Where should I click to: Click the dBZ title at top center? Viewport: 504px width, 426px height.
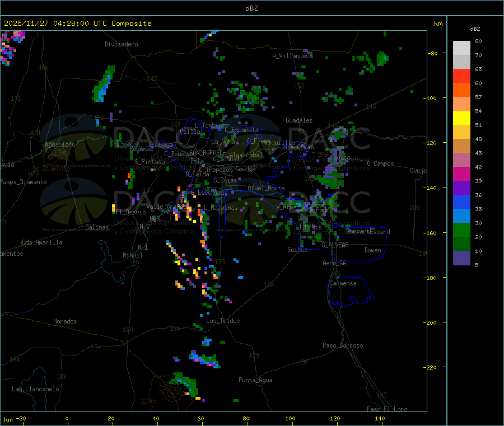click(251, 8)
